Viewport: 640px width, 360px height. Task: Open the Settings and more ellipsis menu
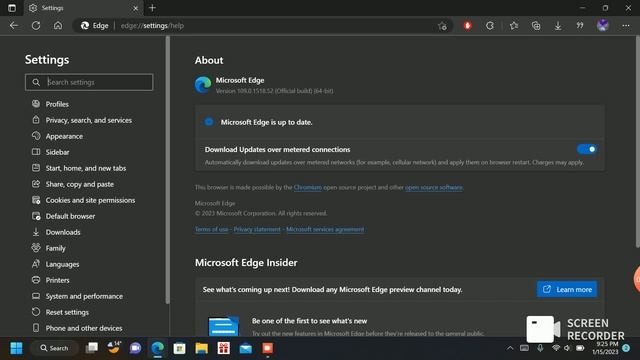point(626,26)
